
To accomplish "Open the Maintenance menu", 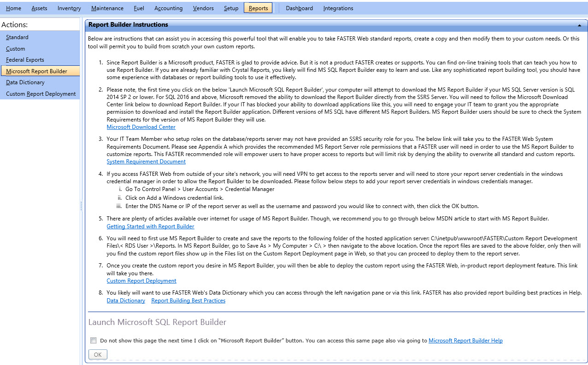I will pyautogui.click(x=107, y=8).
